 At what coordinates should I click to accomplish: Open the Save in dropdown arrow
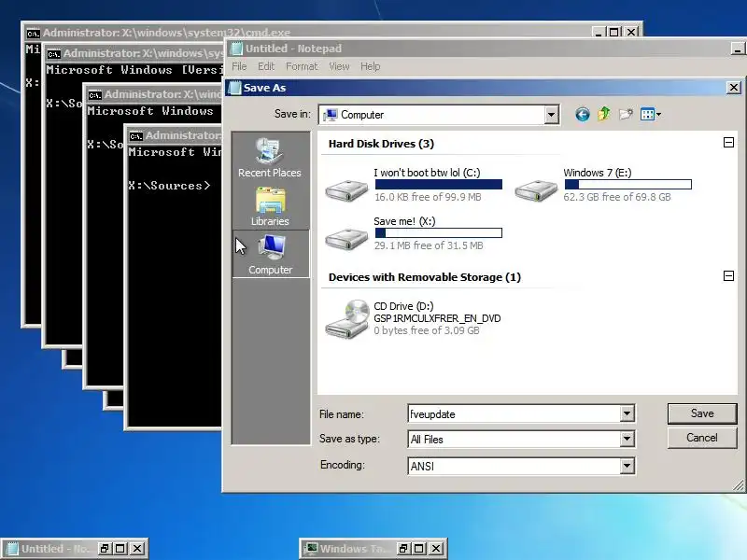pos(551,115)
